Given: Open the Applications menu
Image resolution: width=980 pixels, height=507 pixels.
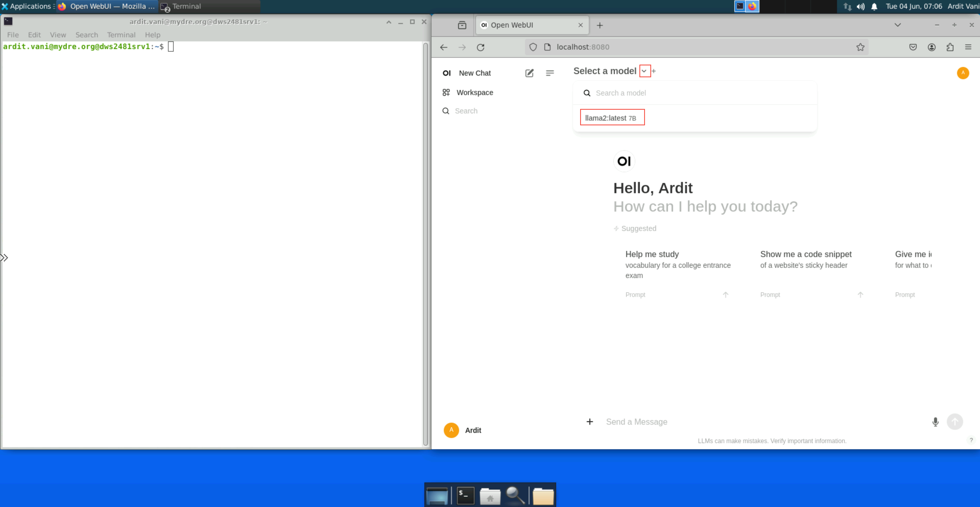Looking at the screenshot, I should (x=28, y=6).
